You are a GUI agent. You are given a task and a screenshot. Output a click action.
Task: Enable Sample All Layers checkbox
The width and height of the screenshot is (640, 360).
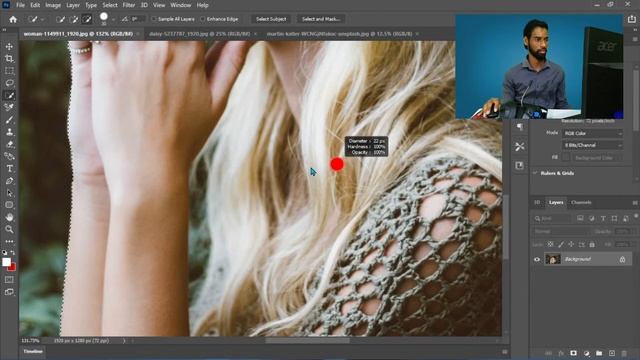point(154,19)
